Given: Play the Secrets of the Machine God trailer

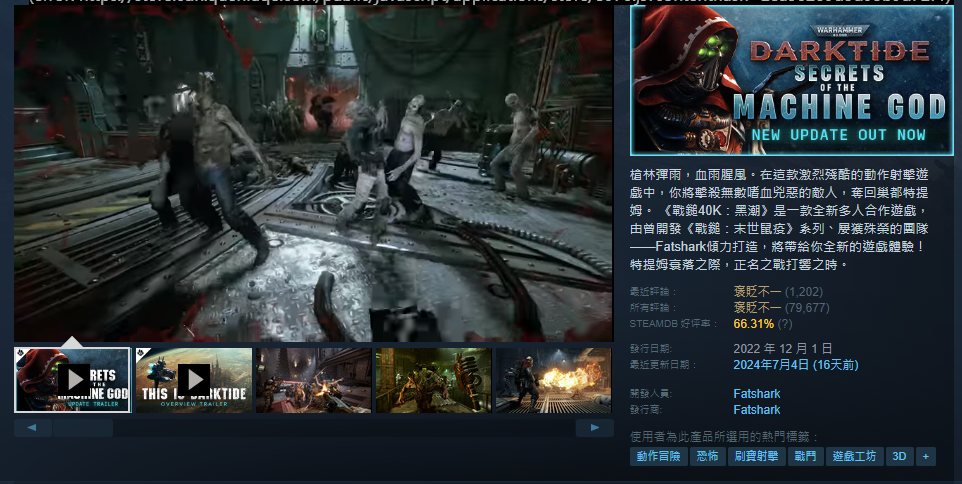Looking at the screenshot, I should [73, 380].
